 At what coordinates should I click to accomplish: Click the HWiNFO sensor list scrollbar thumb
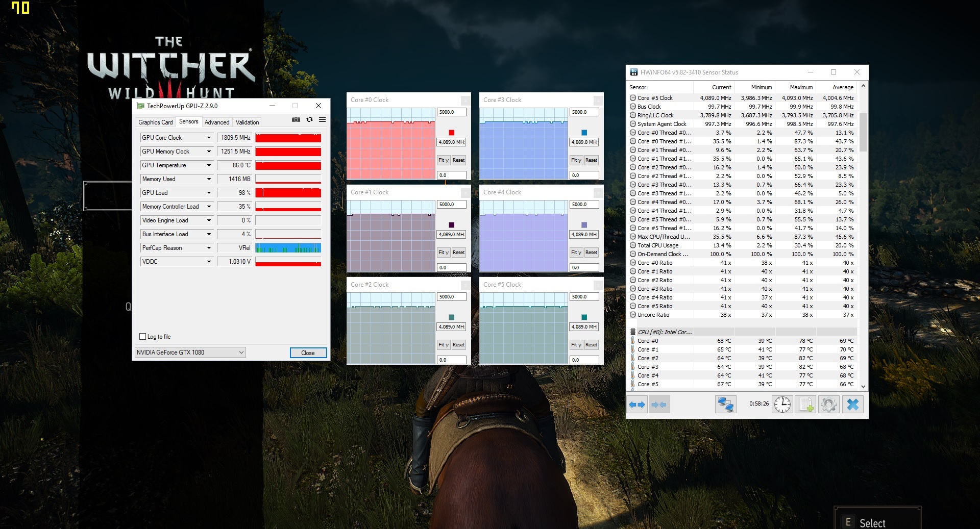tap(863, 132)
